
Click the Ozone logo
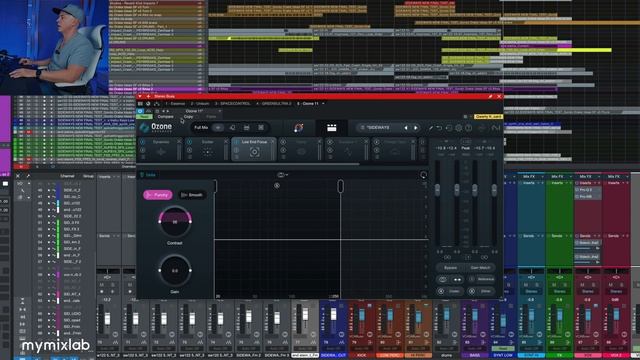[x=156, y=127]
